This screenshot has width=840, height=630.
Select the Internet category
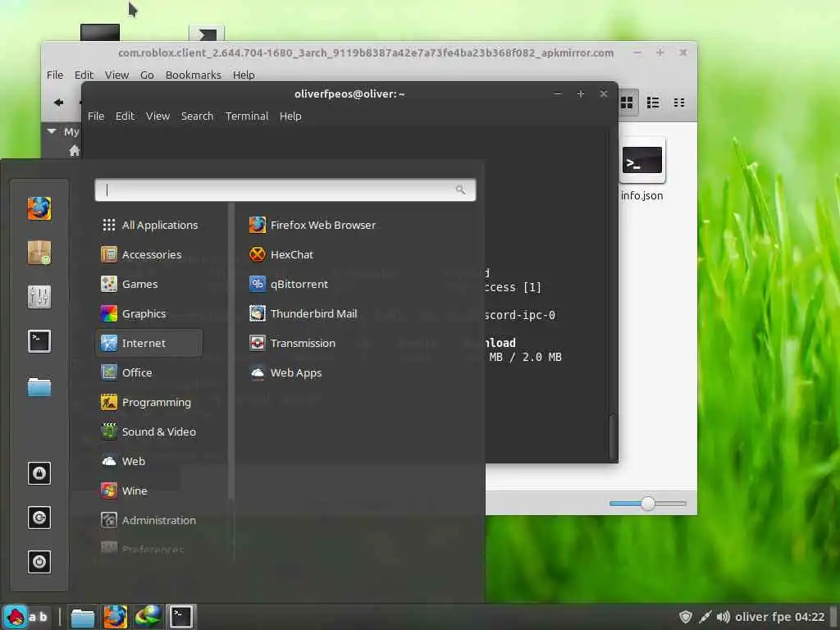(149, 343)
